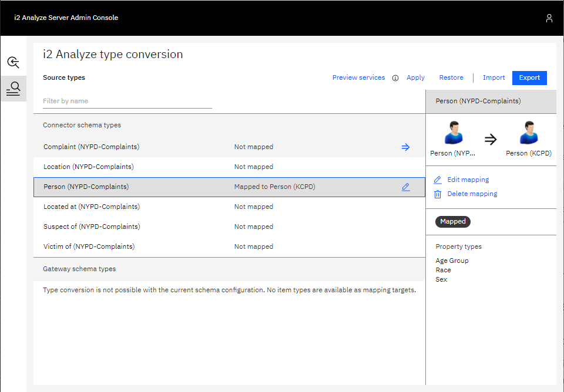Select the type conversion search sidebar icon

13,89
